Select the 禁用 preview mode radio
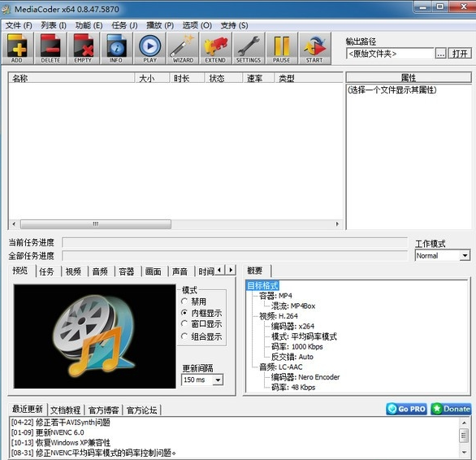This screenshot has width=476, height=460. (184, 302)
